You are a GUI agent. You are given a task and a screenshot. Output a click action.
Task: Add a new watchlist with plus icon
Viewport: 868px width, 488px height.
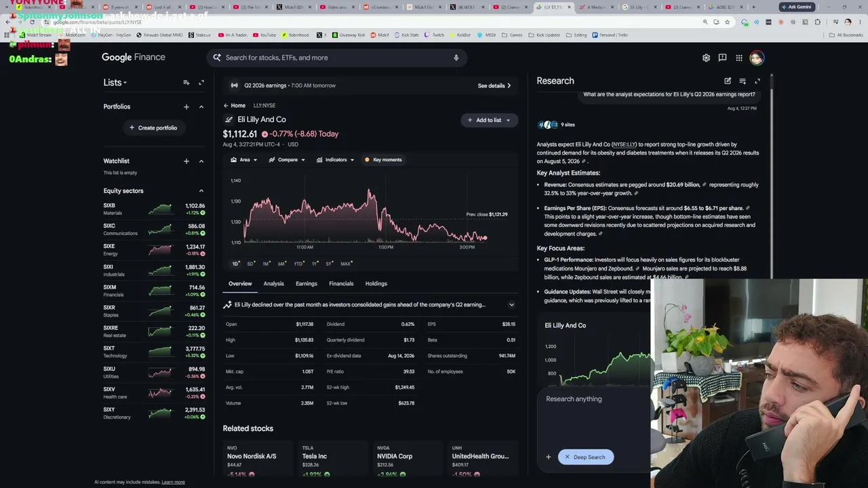(x=186, y=161)
